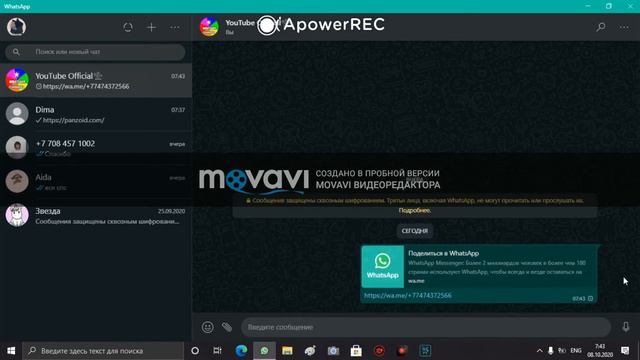View the YouTube Official avatar in the sidebar list
Screen dimensions: 640x360
pyautogui.click(x=17, y=80)
